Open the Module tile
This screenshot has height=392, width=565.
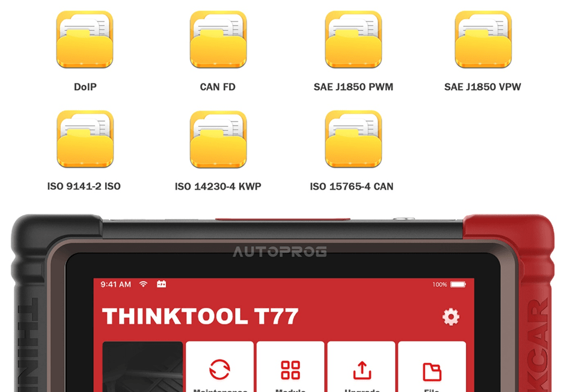tap(290, 367)
